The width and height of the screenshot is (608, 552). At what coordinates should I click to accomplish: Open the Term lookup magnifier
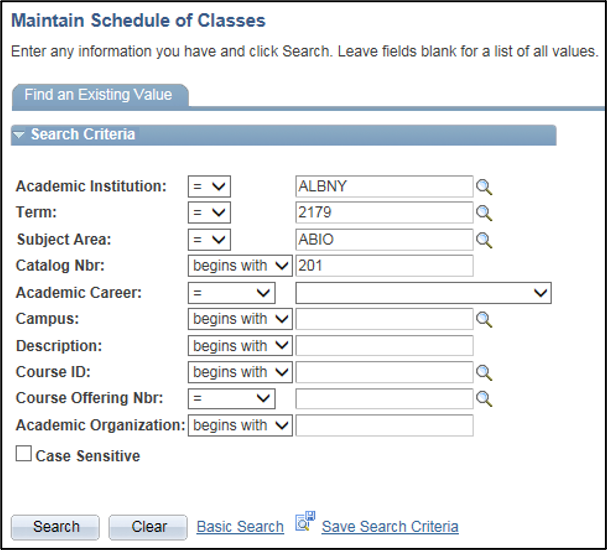tap(484, 213)
